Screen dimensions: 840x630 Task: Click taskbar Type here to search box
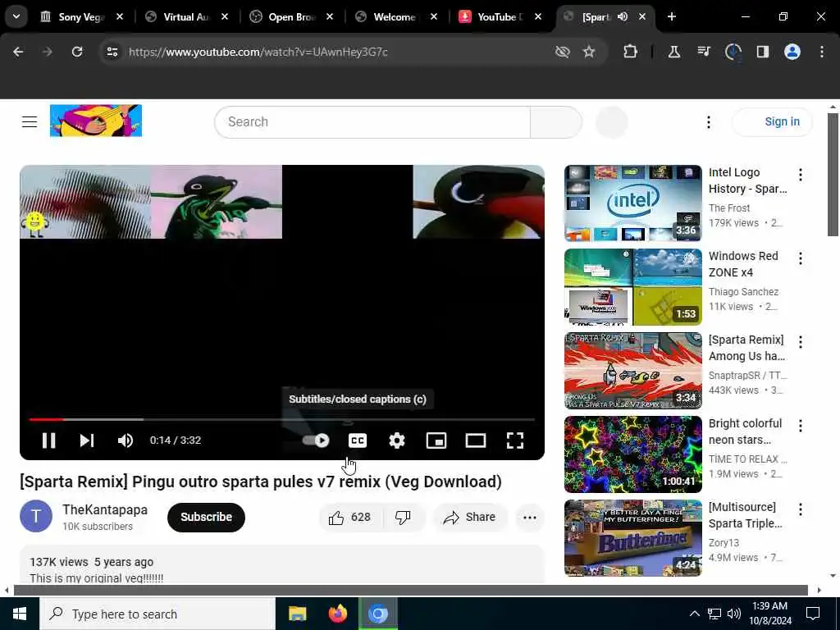pyautogui.click(x=157, y=614)
